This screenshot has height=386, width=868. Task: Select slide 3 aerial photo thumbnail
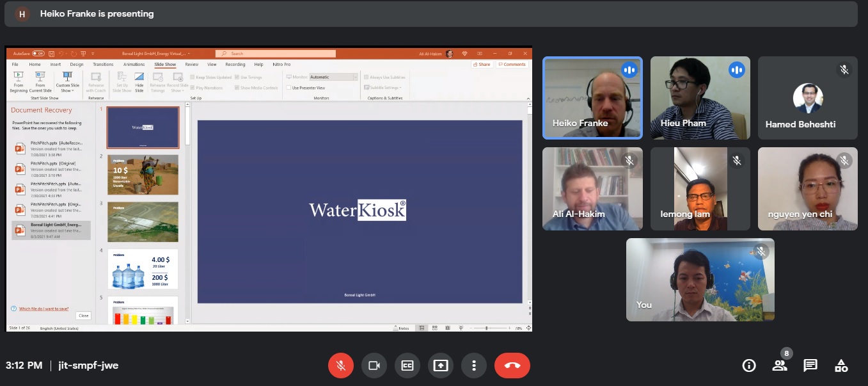(x=143, y=222)
